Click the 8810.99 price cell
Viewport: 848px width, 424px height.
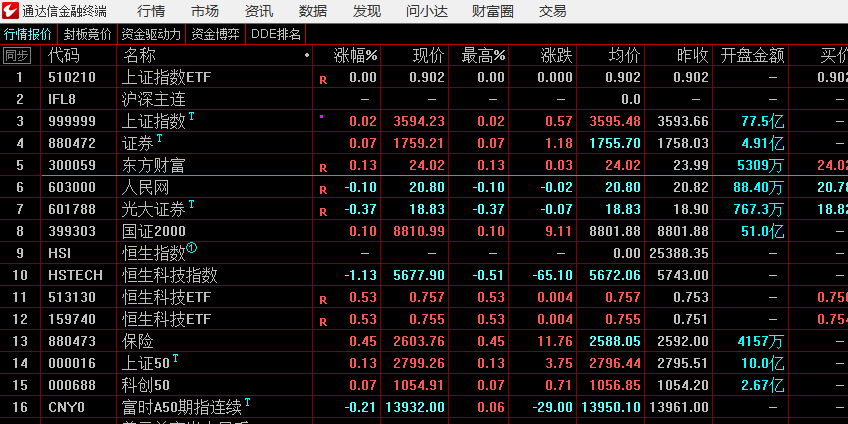click(x=419, y=231)
